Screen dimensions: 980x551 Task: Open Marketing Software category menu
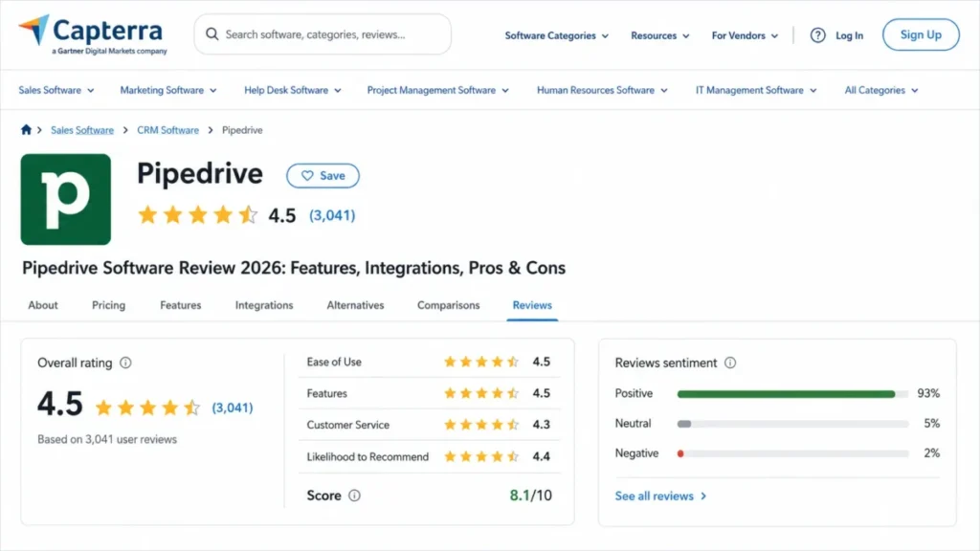(x=168, y=90)
